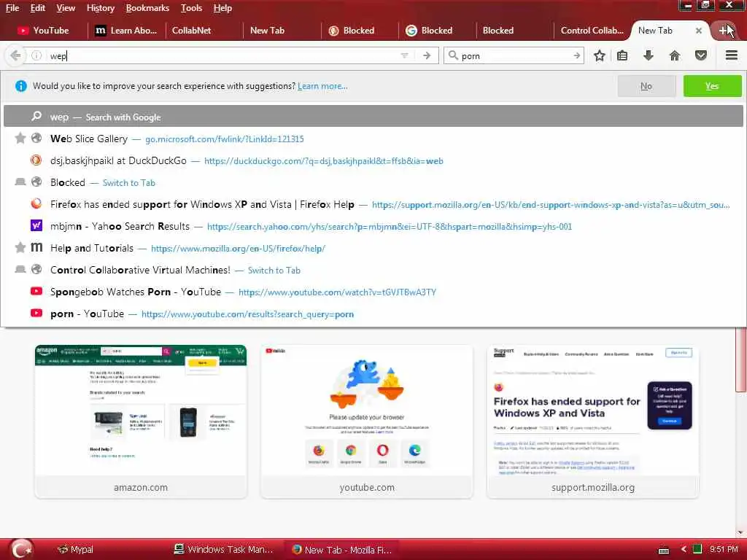
Task: Open support.mozilla.org thumbnail tile
Action: (x=592, y=421)
